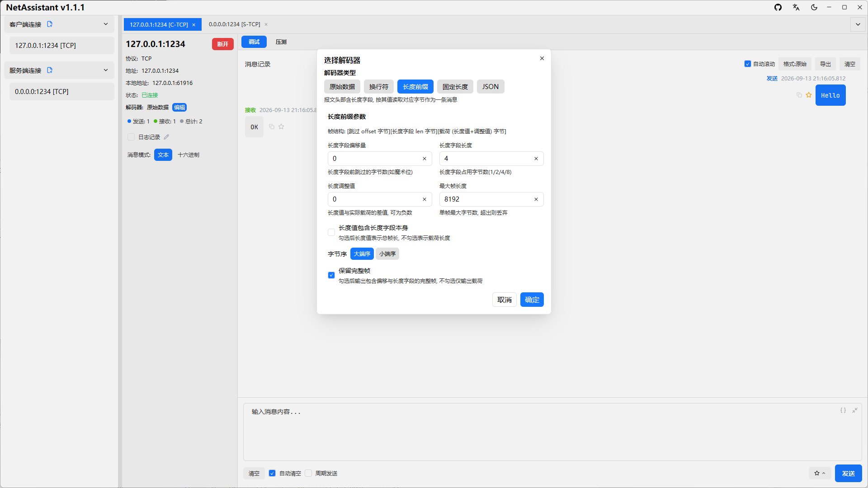Switch to the stress test tab
Screen dimensions: 868x488
(281, 42)
